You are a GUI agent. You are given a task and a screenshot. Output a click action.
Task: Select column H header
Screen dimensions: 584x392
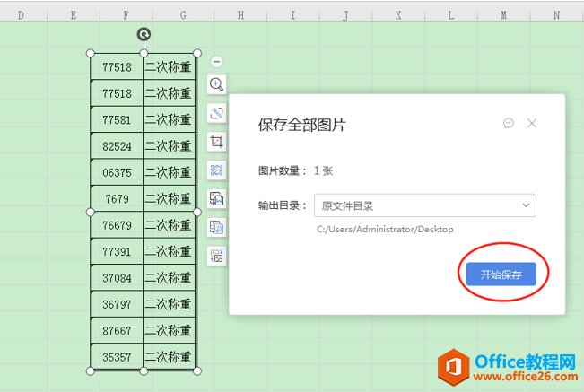point(240,15)
